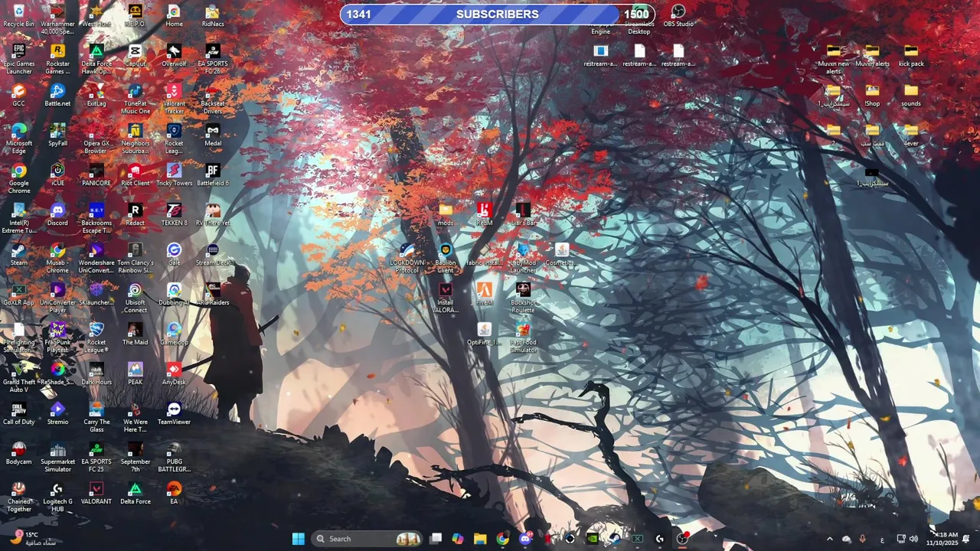Open the Recycle Bin icon

tap(18, 15)
